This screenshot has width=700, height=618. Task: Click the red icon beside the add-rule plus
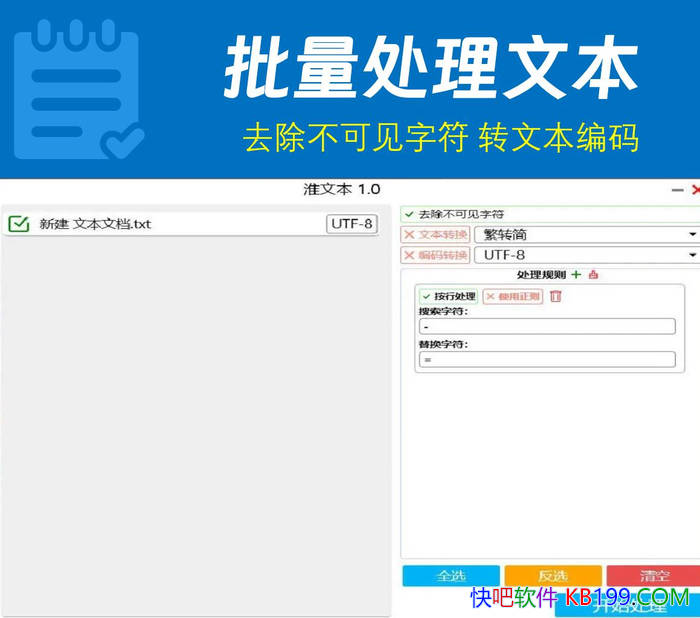tap(593, 275)
